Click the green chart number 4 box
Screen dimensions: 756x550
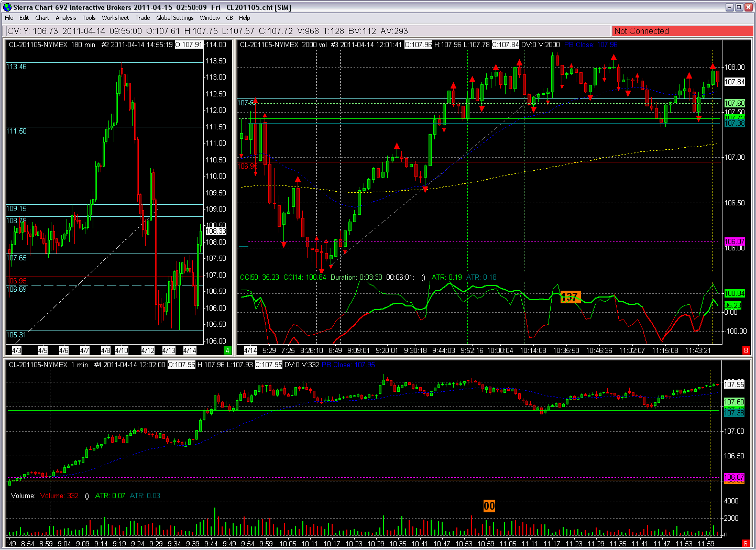[x=227, y=350]
